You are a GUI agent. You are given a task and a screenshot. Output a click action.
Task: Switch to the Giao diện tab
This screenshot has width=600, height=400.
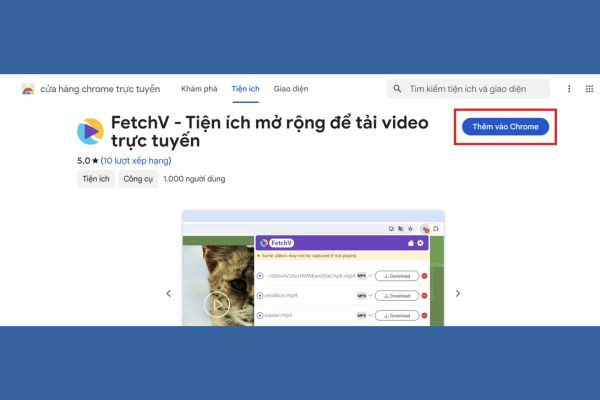click(291, 89)
